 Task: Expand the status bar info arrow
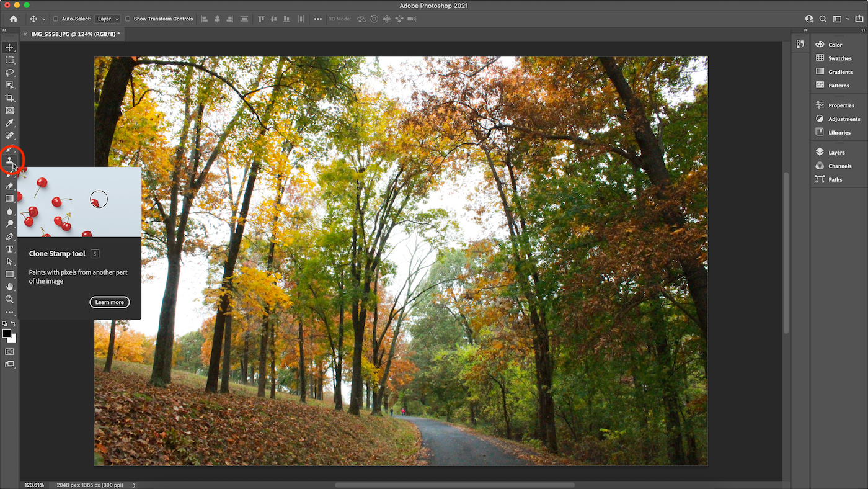click(134, 485)
